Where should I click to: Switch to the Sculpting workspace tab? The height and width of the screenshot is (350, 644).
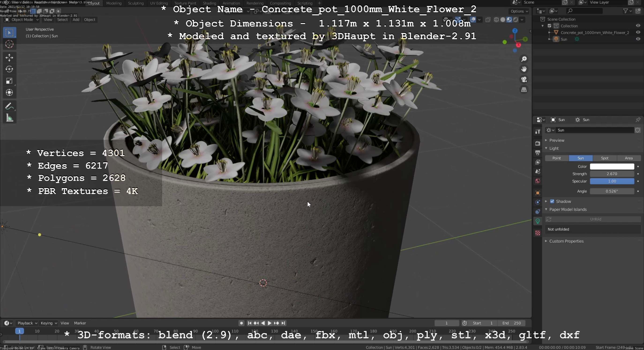(136, 3)
